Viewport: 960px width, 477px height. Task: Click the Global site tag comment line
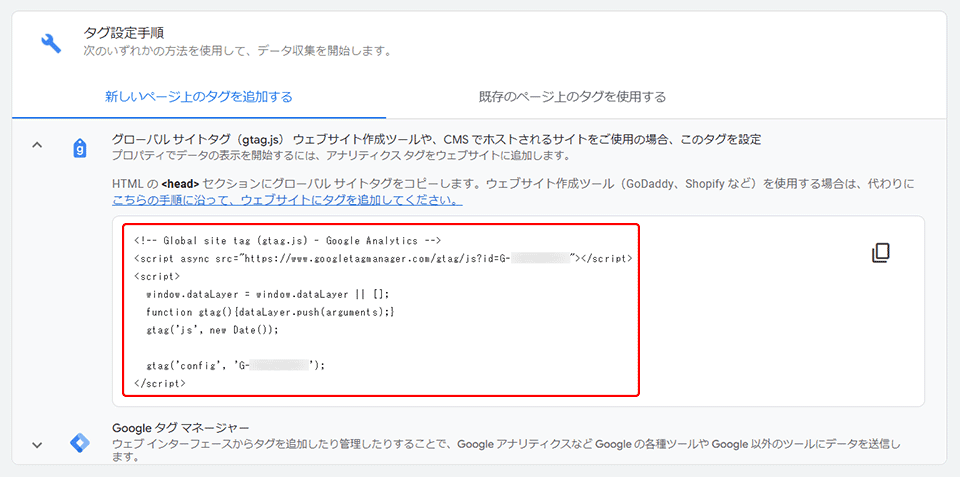click(287, 241)
